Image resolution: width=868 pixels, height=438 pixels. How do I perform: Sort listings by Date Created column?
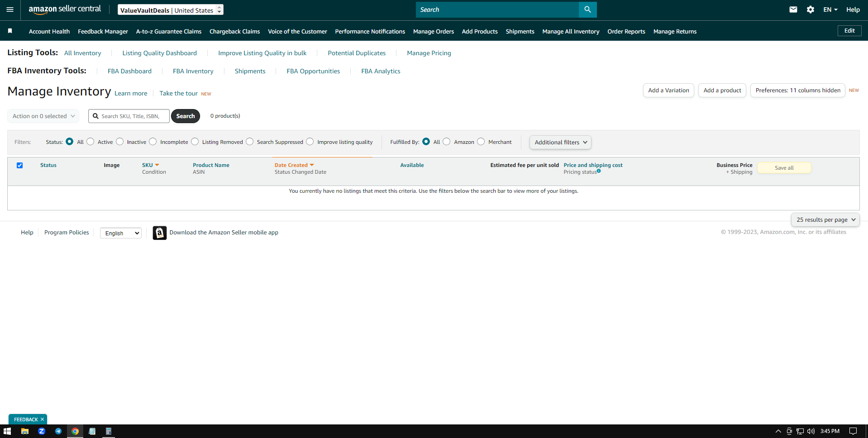coord(294,165)
